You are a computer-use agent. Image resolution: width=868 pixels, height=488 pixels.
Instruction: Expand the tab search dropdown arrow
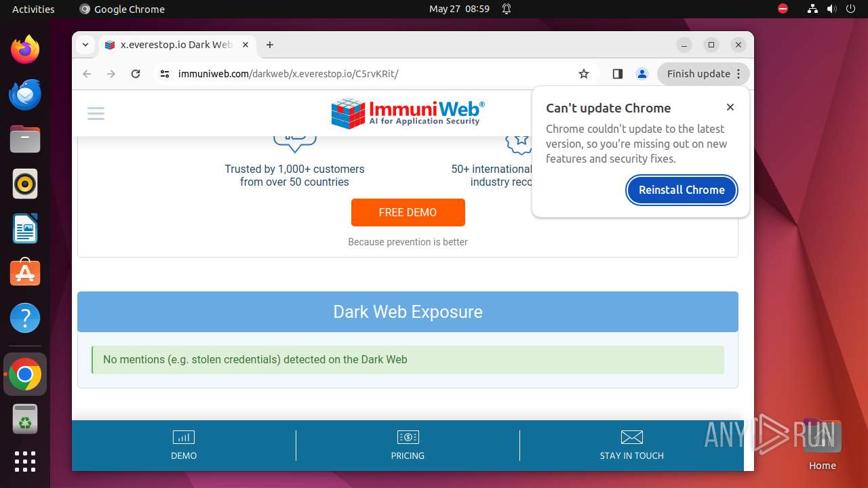click(85, 45)
